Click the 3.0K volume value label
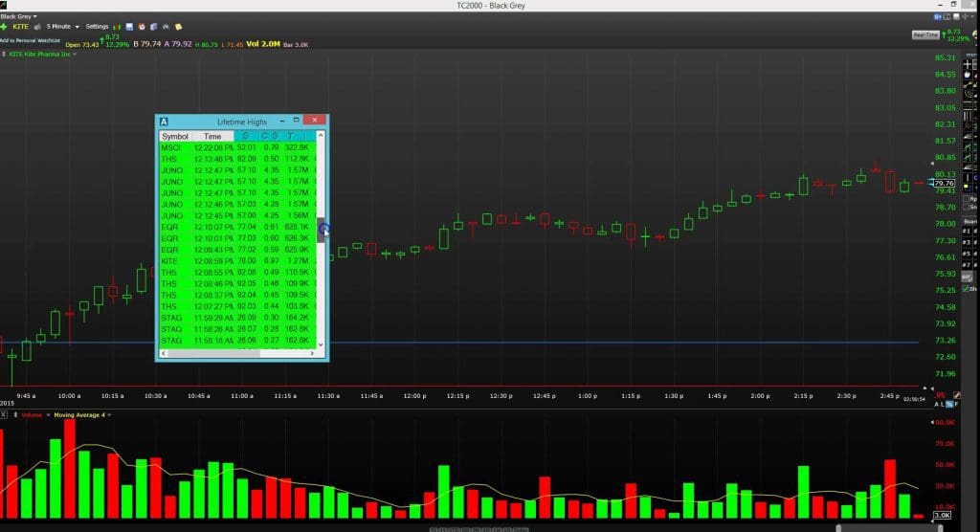Viewport: 980px width, 532px height. [x=942, y=515]
